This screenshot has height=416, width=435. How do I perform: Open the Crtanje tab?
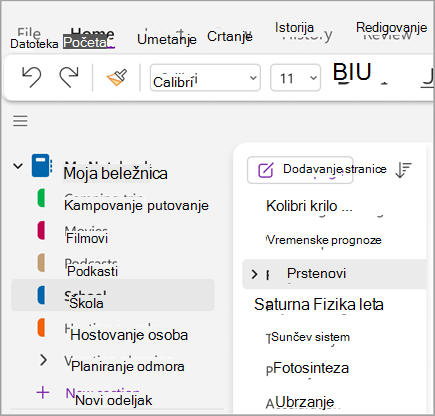click(230, 37)
